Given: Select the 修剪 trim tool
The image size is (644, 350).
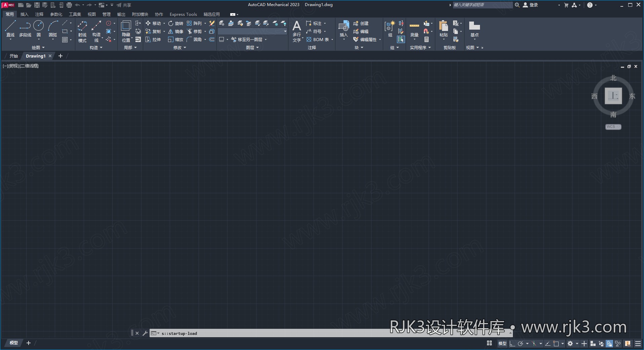Looking at the screenshot, I should (x=194, y=31).
